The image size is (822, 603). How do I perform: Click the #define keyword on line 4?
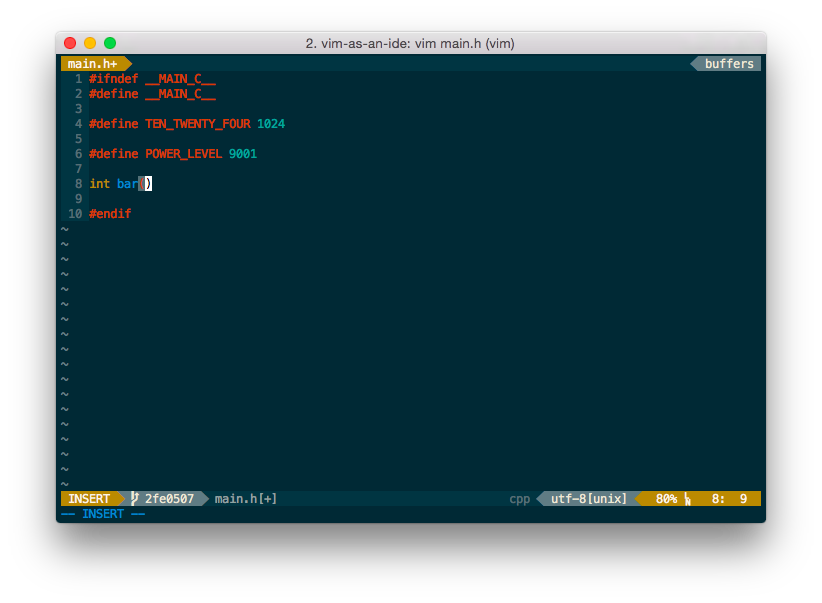[x=114, y=124]
